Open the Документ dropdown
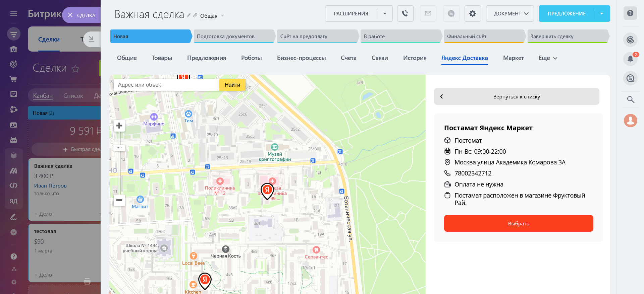 [x=510, y=14]
